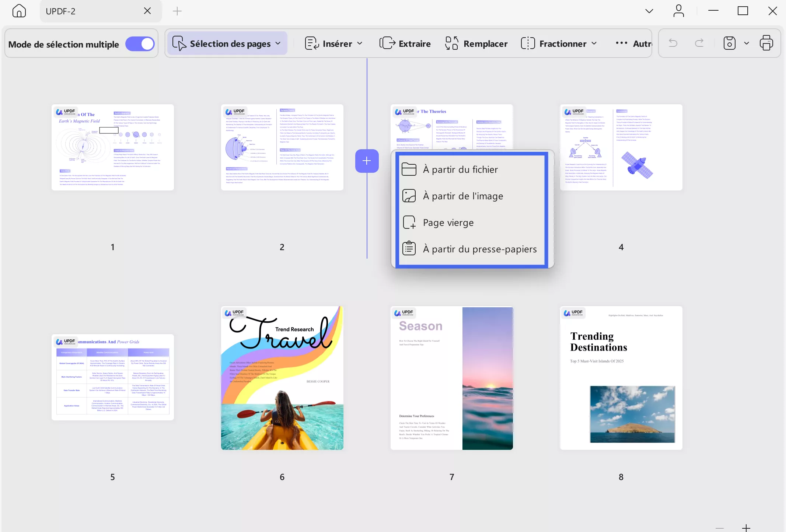Viewport: 786px width, 532px height.
Task: Click the undo arrow icon
Action: 673,43
